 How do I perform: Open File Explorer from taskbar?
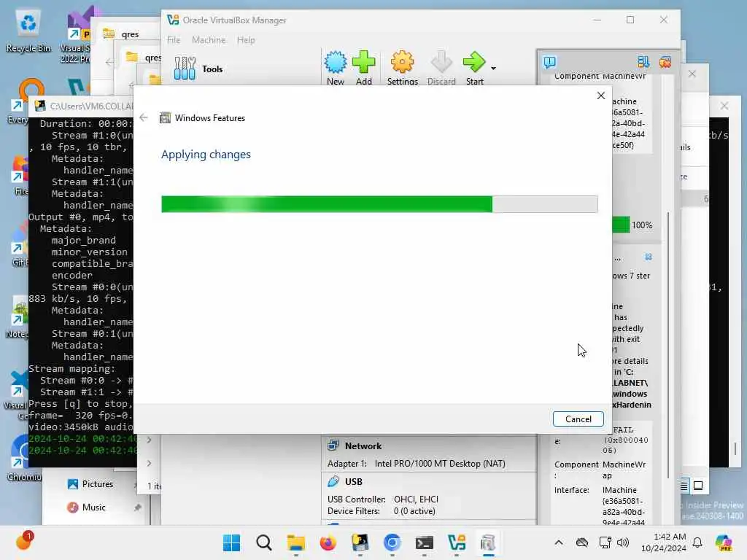click(296, 542)
